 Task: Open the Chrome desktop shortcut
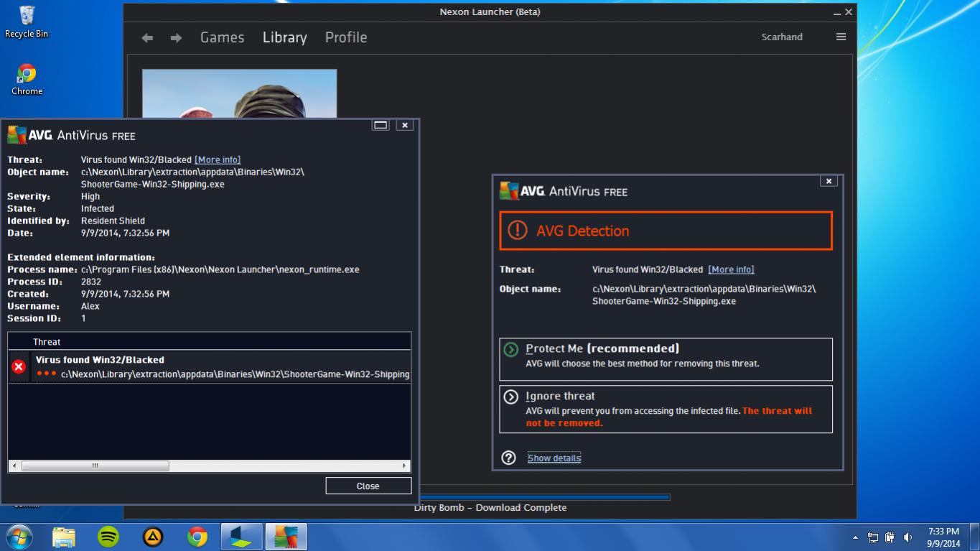[x=27, y=79]
